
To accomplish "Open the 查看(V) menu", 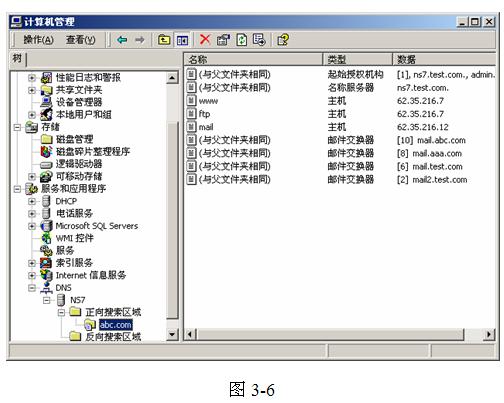I will click(81, 40).
